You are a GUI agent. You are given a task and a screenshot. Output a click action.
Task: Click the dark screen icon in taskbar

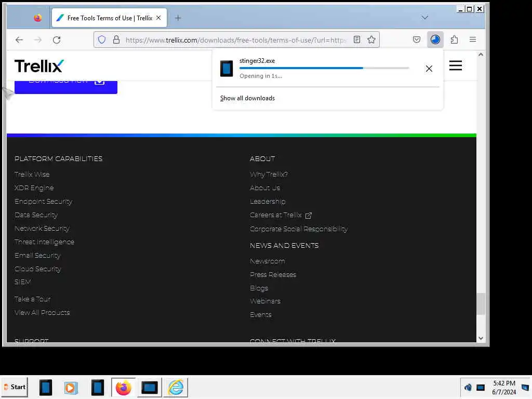click(149, 388)
